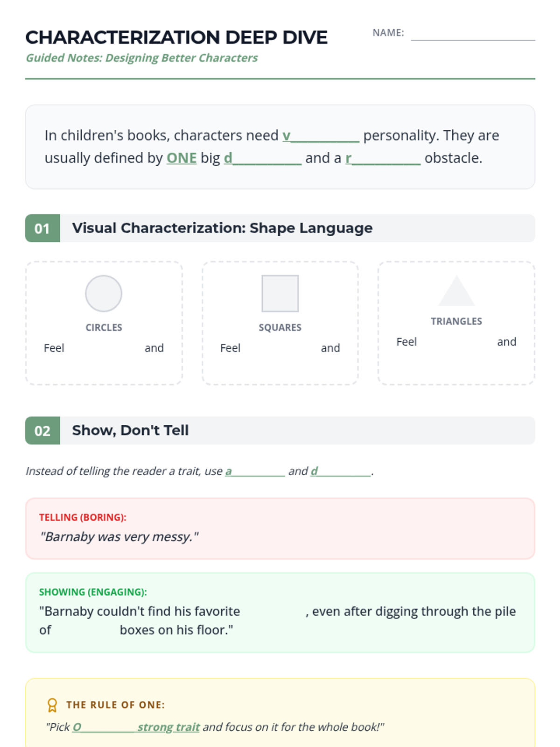
Task: Click the blank after Feel under SQUARES
Action: click(280, 348)
